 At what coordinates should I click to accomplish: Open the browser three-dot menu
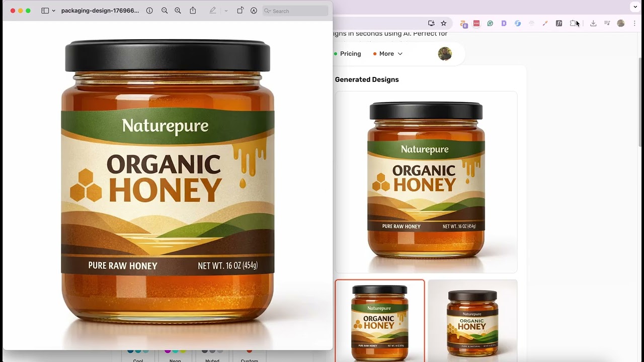point(634,23)
